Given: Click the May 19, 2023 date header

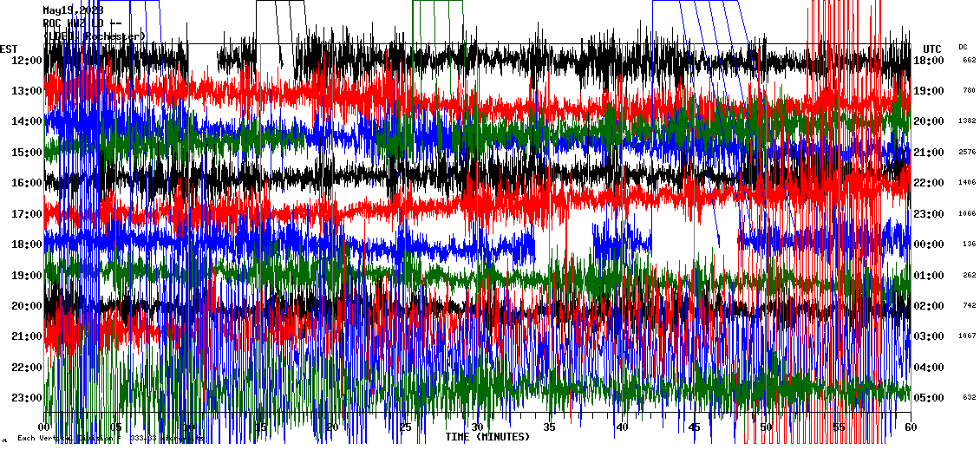Looking at the screenshot, I should tap(73, 10).
